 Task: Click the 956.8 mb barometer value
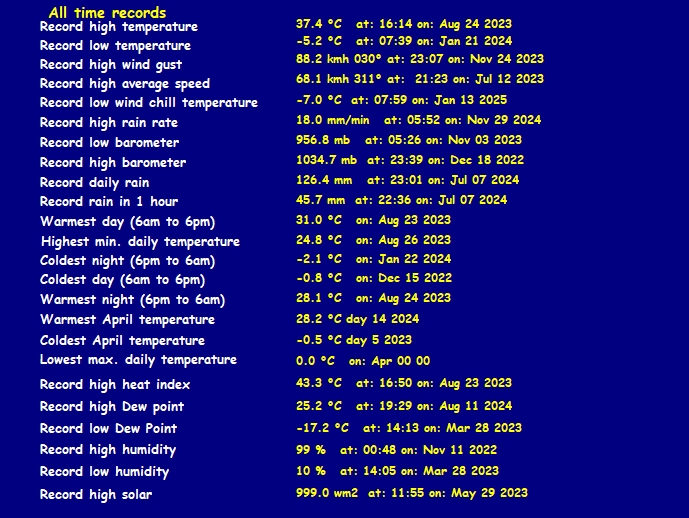pyautogui.click(x=409, y=140)
